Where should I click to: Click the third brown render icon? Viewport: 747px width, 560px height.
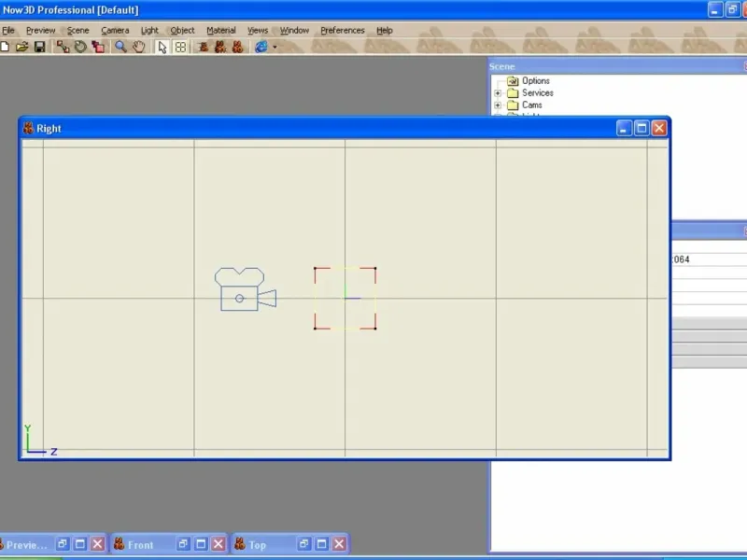tap(238, 47)
